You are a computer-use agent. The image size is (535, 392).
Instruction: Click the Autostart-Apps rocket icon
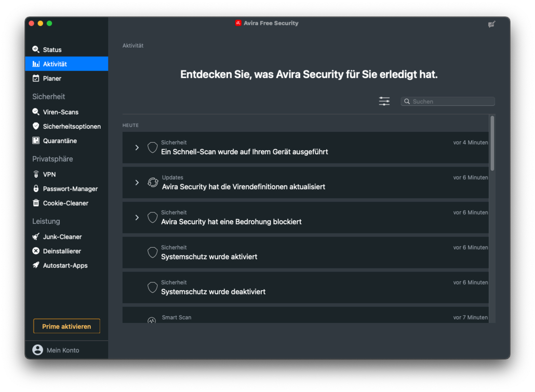click(36, 265)
